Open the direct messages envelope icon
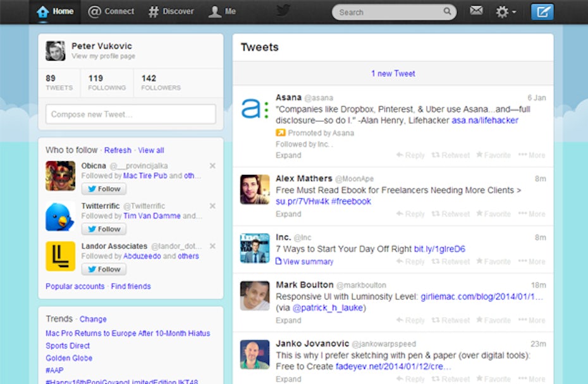 tap(476, 11)
